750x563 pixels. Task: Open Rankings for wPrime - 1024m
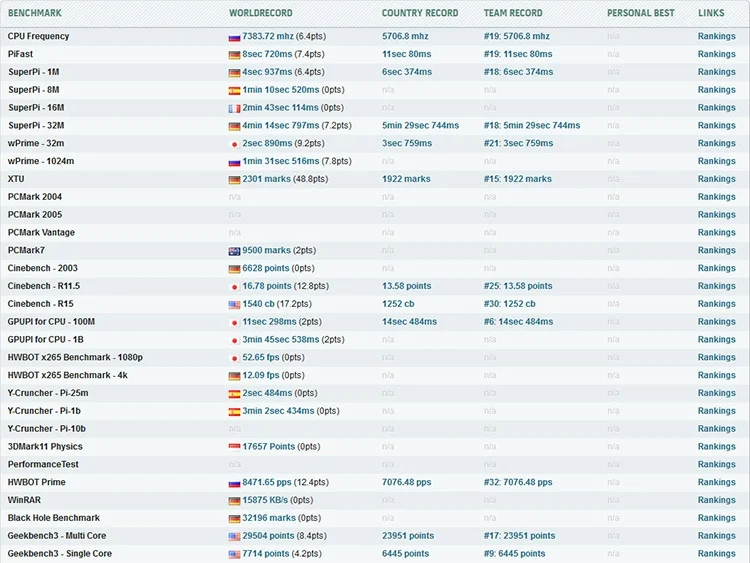pos(717,161)
